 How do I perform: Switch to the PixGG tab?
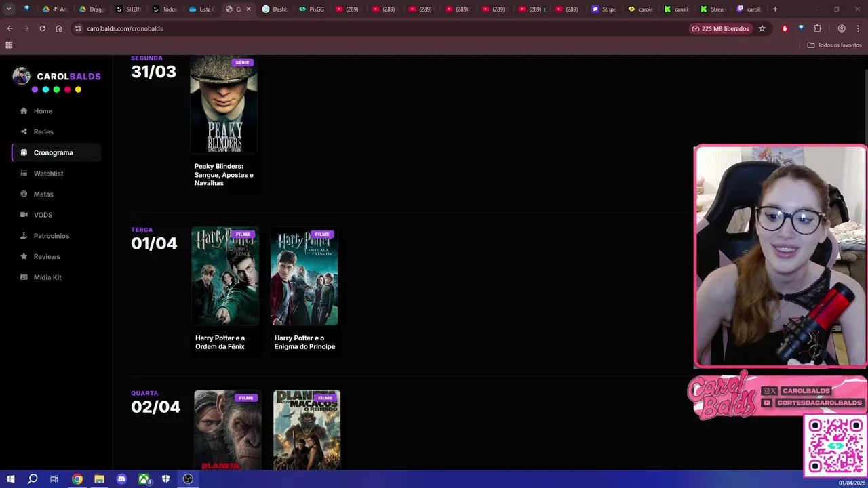312,9
